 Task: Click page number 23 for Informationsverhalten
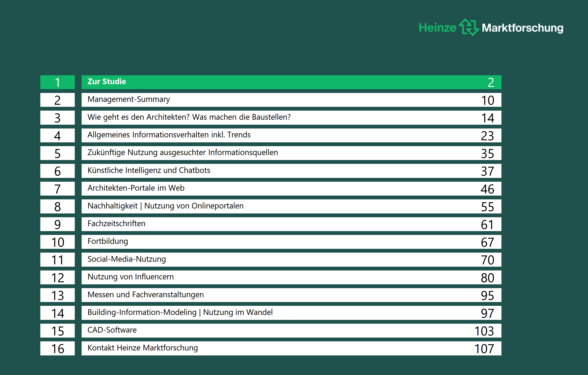[x=487, y=136]
